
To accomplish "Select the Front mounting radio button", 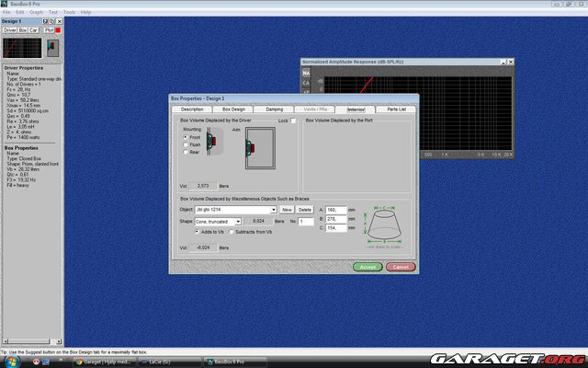I will (x=187, y=137).
